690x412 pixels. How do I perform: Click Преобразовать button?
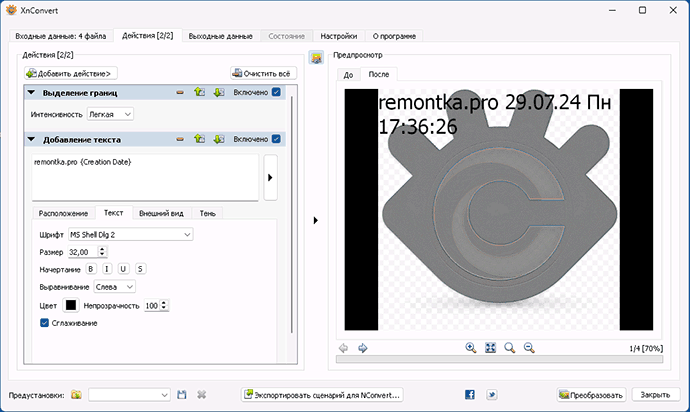click(x=591, y=395)
